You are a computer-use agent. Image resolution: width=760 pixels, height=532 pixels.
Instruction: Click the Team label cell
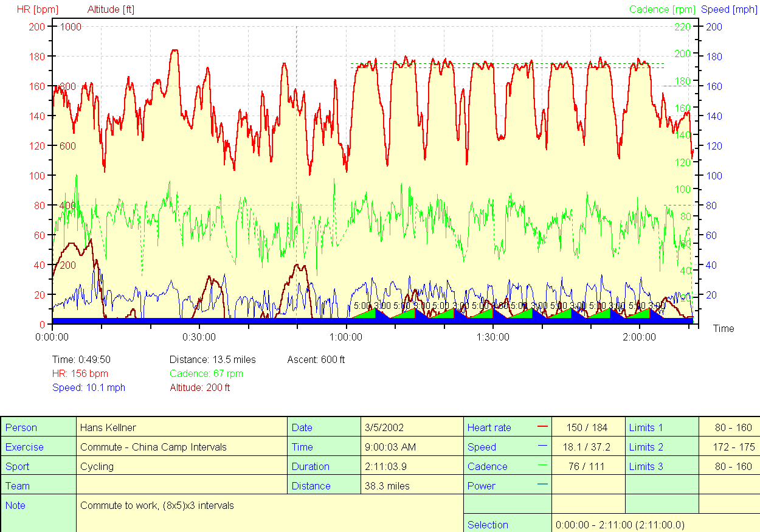(x=38, y=486)
